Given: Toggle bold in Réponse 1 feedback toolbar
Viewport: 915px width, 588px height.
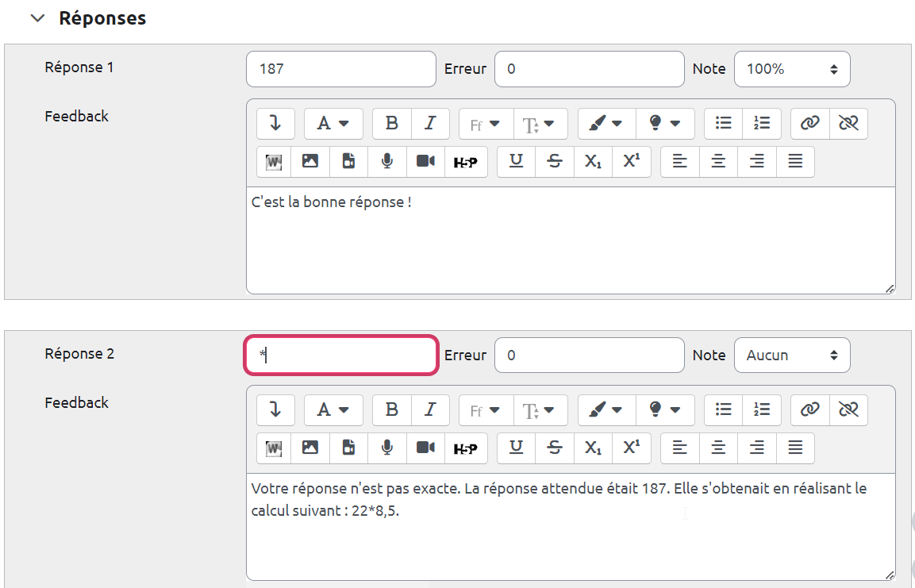Looking at the screenshot, I should [x=391, y=124].
